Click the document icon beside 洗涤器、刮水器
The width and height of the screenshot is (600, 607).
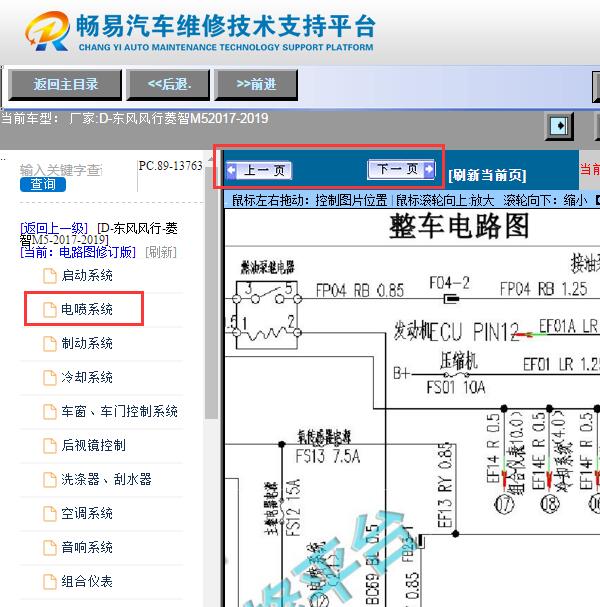coord(50,480)
